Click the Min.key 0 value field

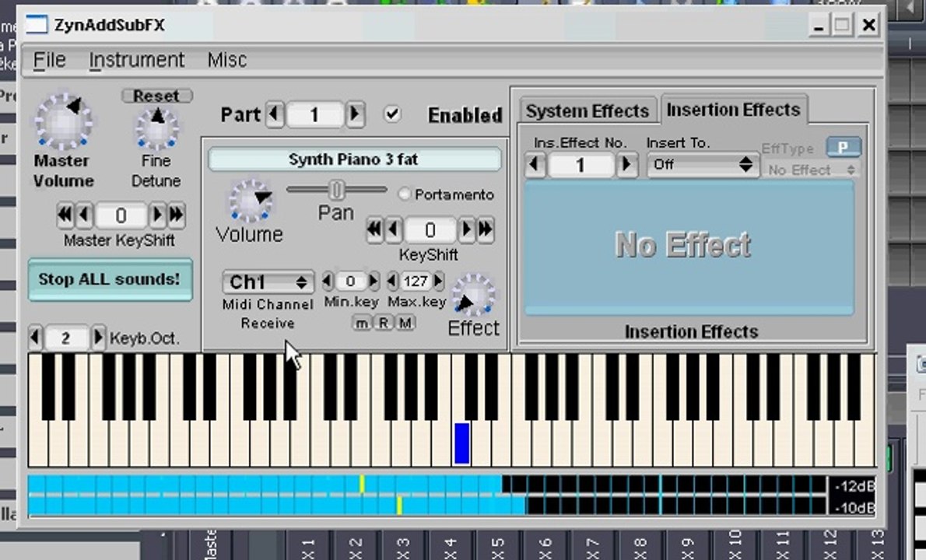(351, 282)
